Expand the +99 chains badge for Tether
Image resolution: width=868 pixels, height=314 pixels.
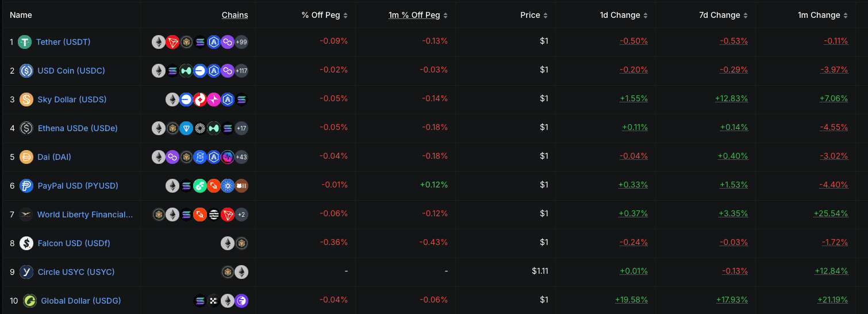(241, 42)
